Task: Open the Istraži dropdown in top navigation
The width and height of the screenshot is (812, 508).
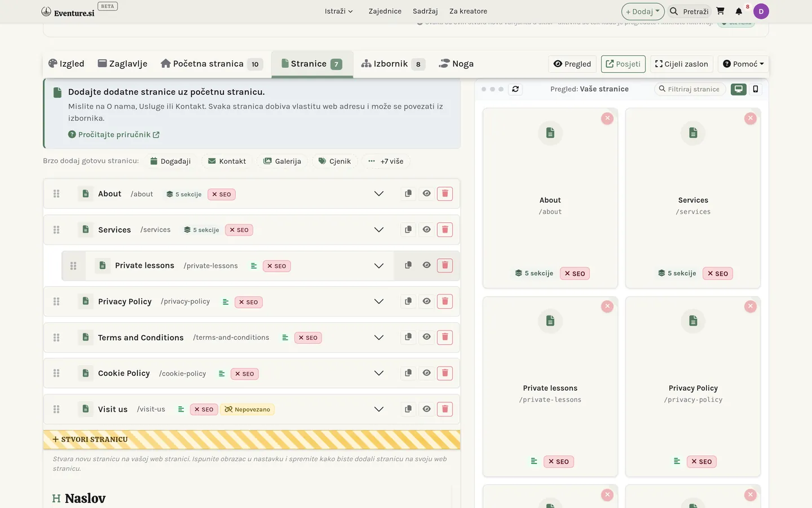Action: click(x=338, y=11)
